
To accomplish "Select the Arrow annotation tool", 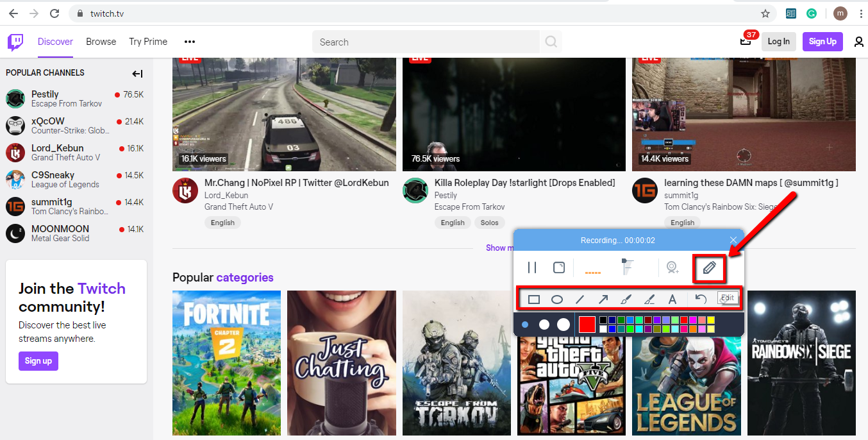I will tap(603, 299).
